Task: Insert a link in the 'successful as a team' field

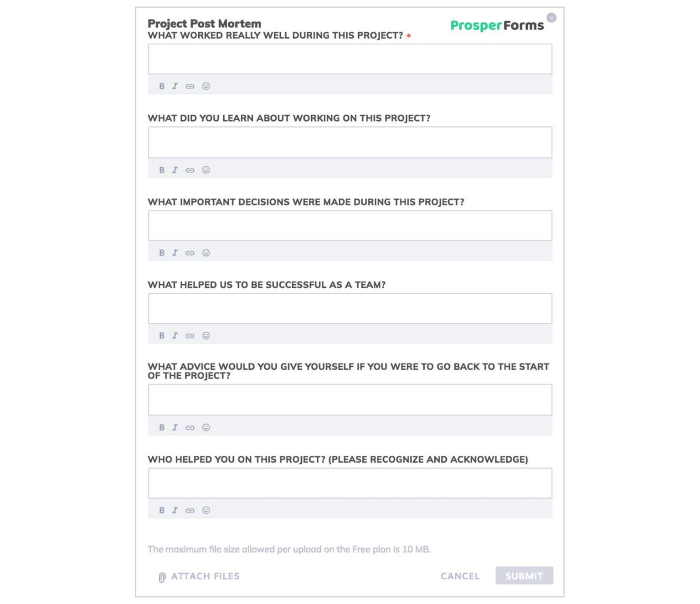Action: click(190, 336)
